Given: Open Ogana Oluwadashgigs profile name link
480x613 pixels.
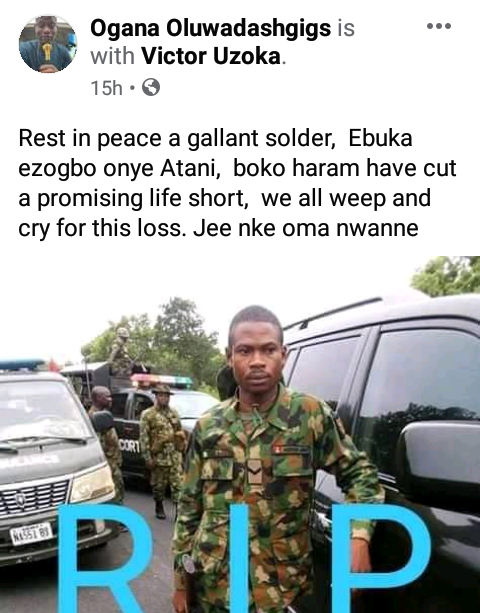Looking at the screenshot, I should tap(210, 29).
